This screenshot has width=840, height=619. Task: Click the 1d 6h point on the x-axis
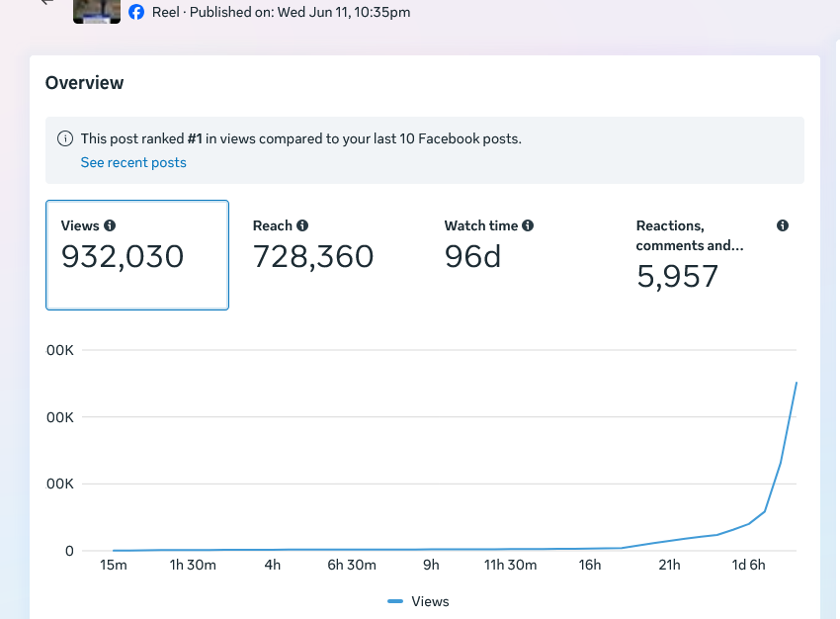(748, 565)
